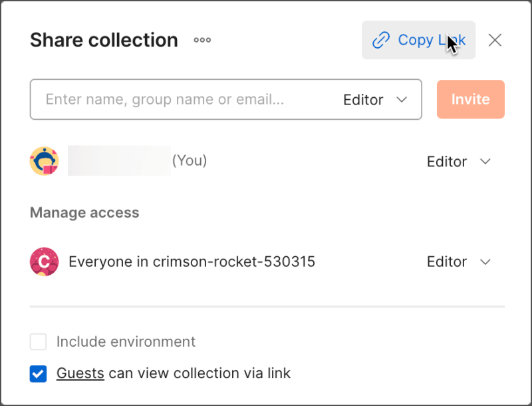Click the chain link icon in Copy Link

(x=380, y=40)
